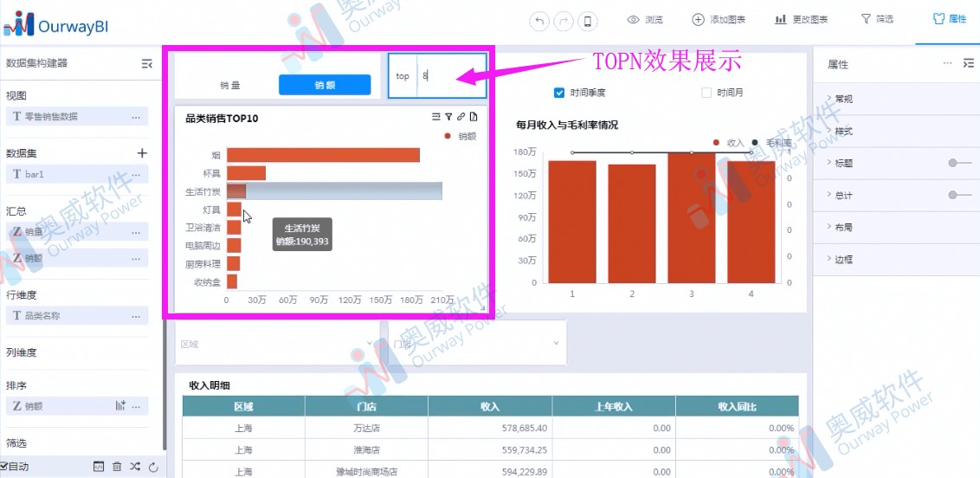Open options for 销量 summary field
980x478 pixels.
[x=136, y=232]
